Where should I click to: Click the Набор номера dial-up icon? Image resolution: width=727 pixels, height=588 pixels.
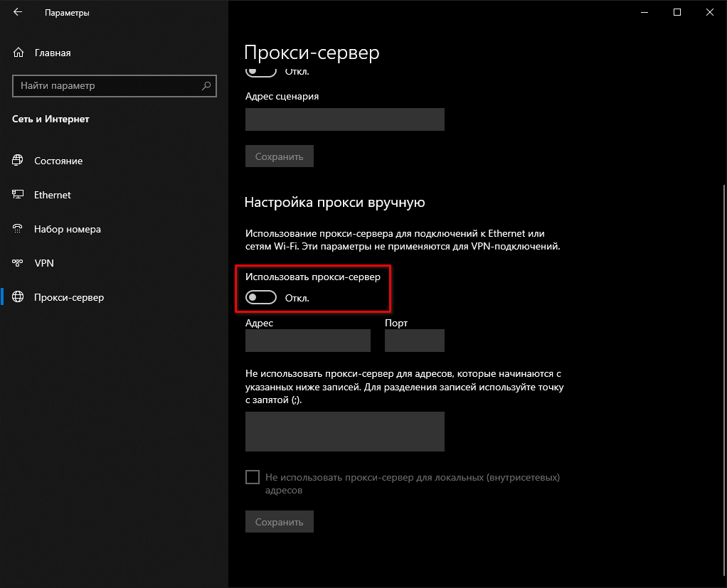coord(18,228)
